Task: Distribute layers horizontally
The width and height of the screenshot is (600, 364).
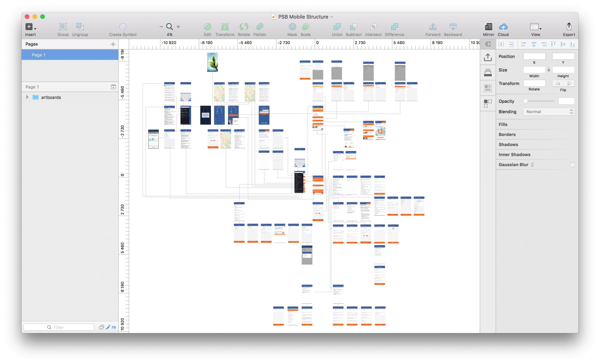Action: click(x=501, y=44)
